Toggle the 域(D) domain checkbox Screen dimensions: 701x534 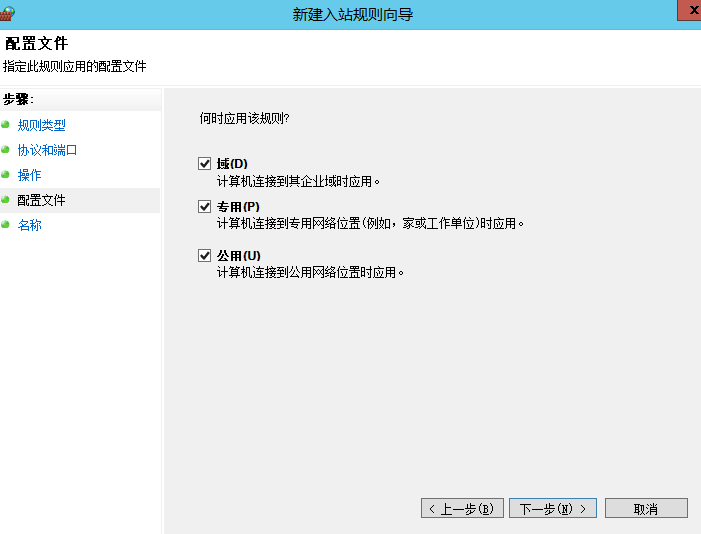(x=204, y=164)
